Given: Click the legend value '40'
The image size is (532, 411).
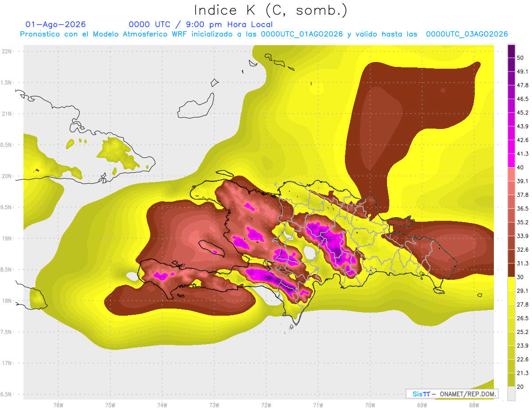Looking at the screenshot, I should (521, 168).
